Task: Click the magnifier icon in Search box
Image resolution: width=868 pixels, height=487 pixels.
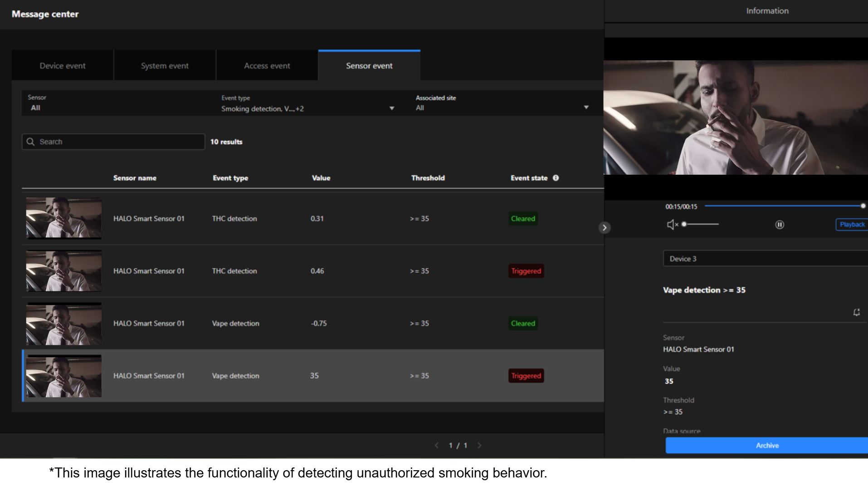Action: pos(30,142)
